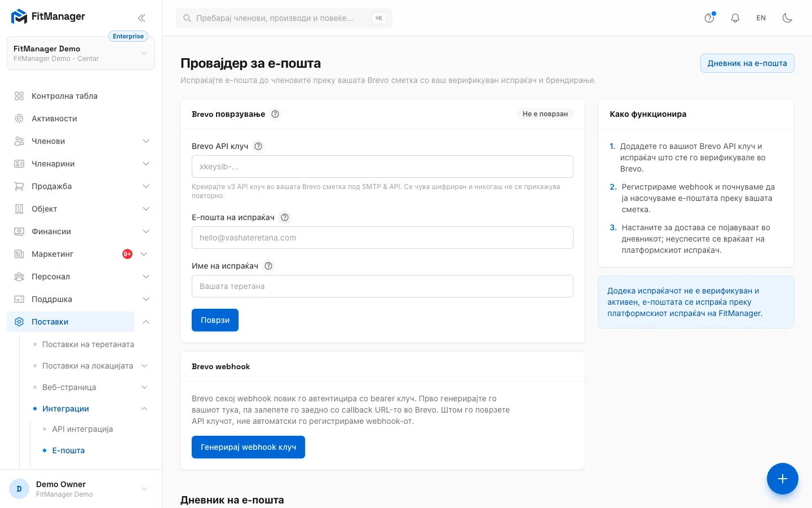Focus the Brevo API key field
The image size is (812, 508).
tap(382, 167)
